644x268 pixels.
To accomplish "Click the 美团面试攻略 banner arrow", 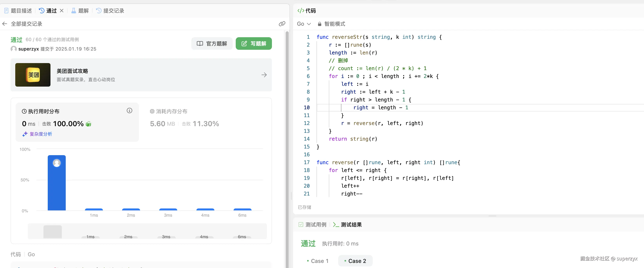I will tap(264, 75).
